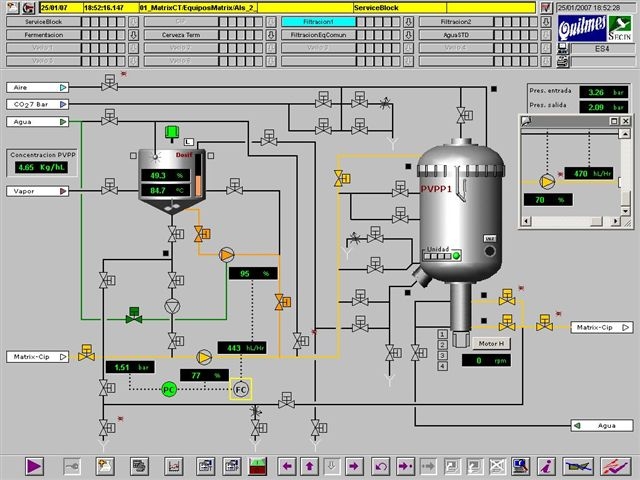Select the green PC pressure controller circle
640x480 pixels.
(169, 389)
